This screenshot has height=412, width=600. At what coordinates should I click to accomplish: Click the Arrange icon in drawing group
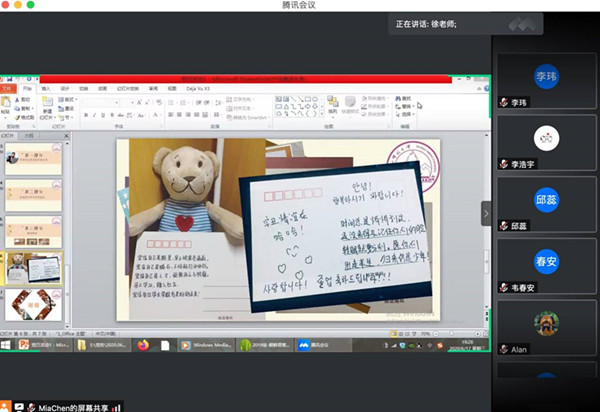333,102
